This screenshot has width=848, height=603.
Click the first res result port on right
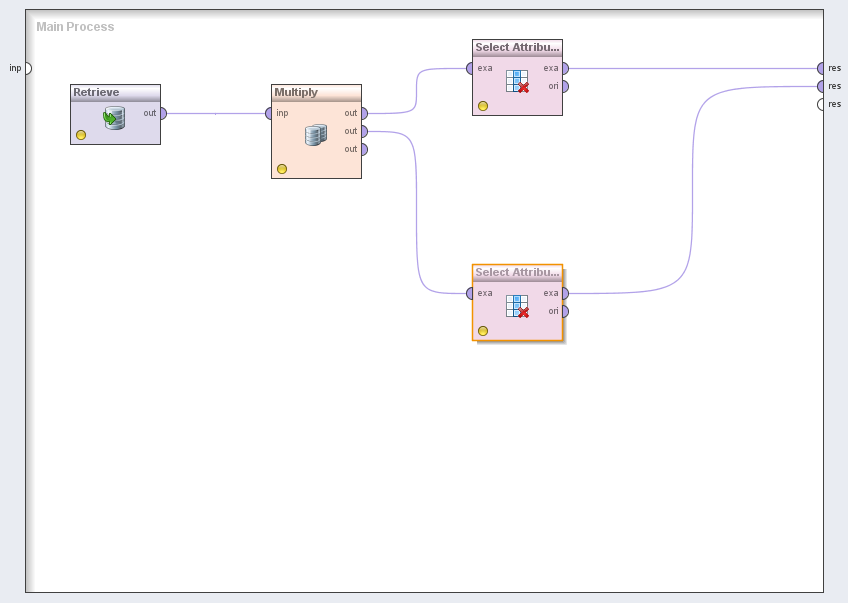[822, 68]
